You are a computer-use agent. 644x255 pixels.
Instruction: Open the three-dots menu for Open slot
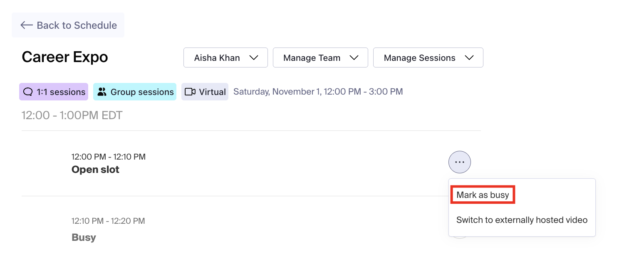(459, 162)
